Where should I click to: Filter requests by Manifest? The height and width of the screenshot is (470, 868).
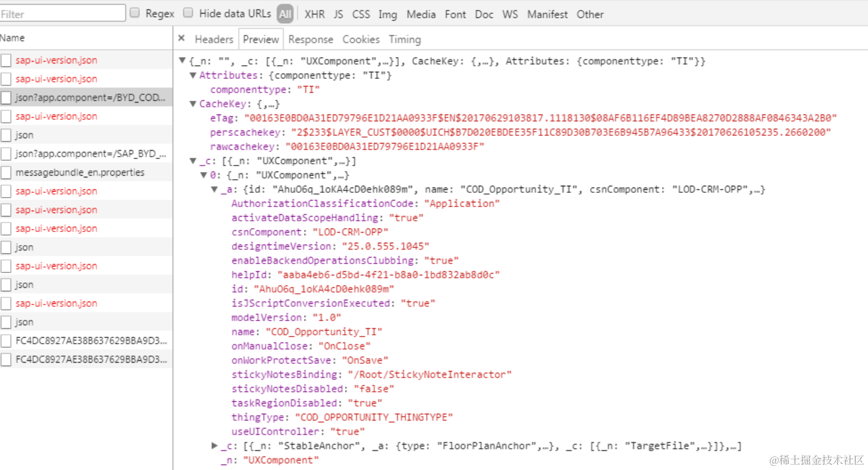pos(547,14)
